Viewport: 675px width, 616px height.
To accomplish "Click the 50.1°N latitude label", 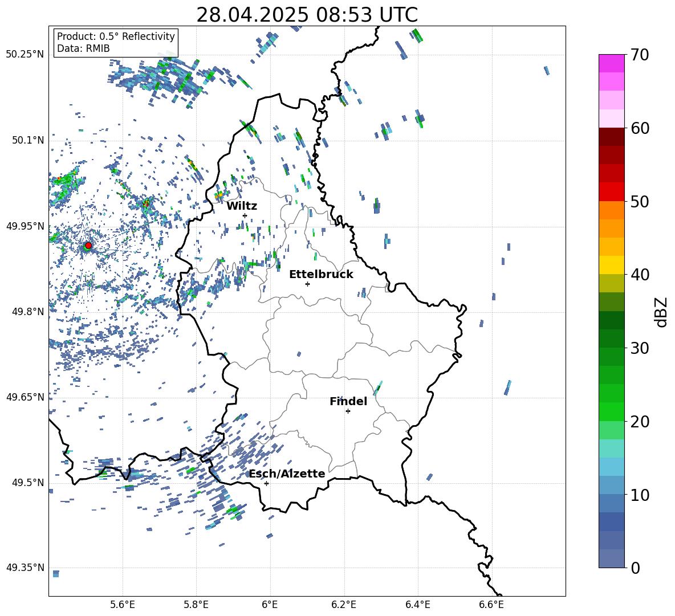I will 27,141.
